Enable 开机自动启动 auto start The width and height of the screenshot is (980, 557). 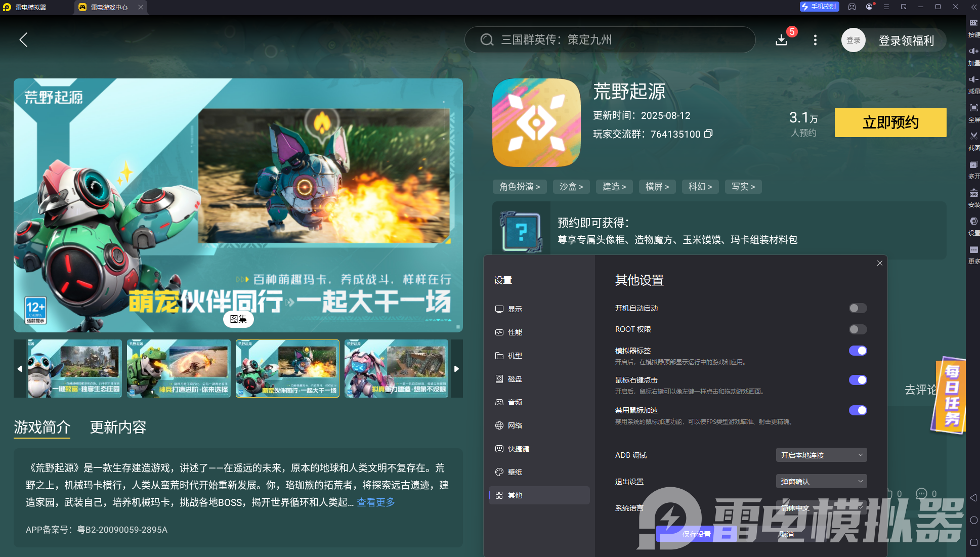(x=857, y=308)
